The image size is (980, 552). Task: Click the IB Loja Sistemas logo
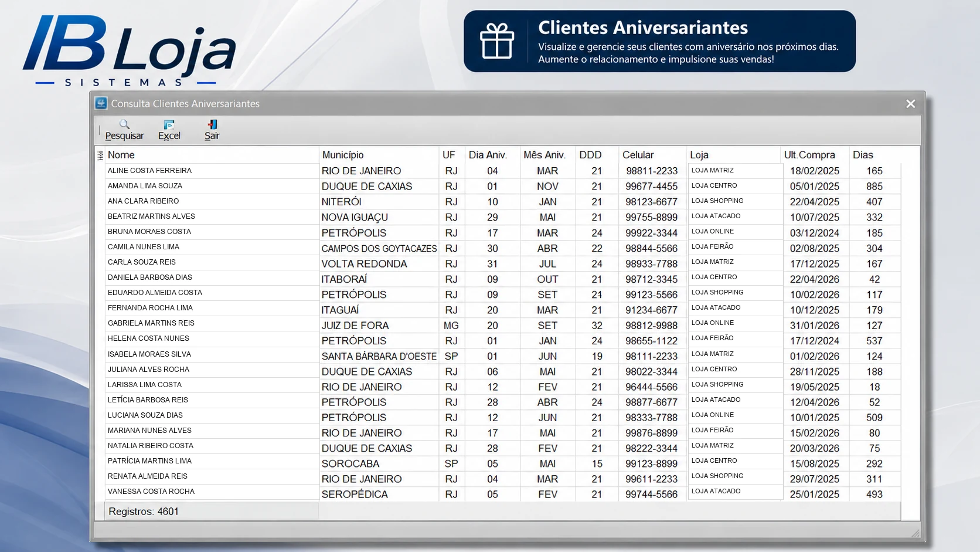click(x=129, y=52)
